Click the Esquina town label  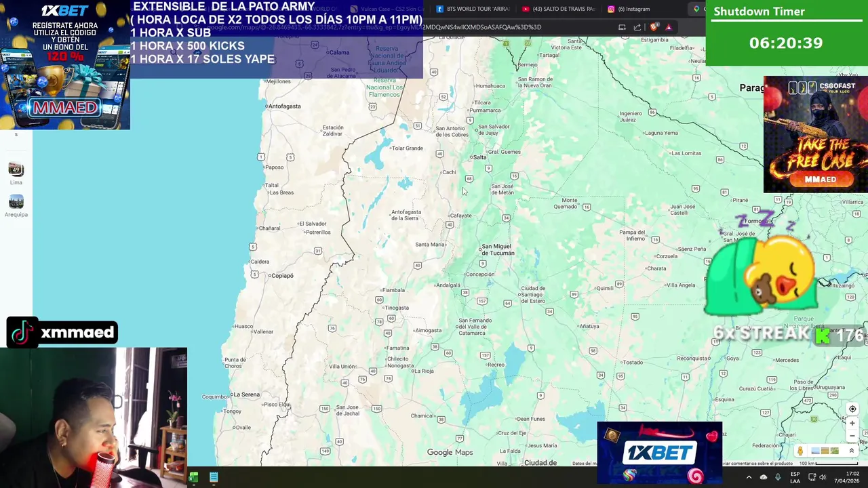724,399
